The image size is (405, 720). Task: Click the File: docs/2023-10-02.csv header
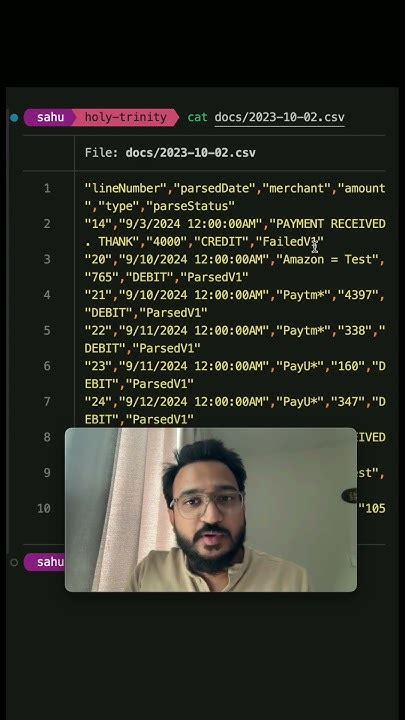(170, 153)
